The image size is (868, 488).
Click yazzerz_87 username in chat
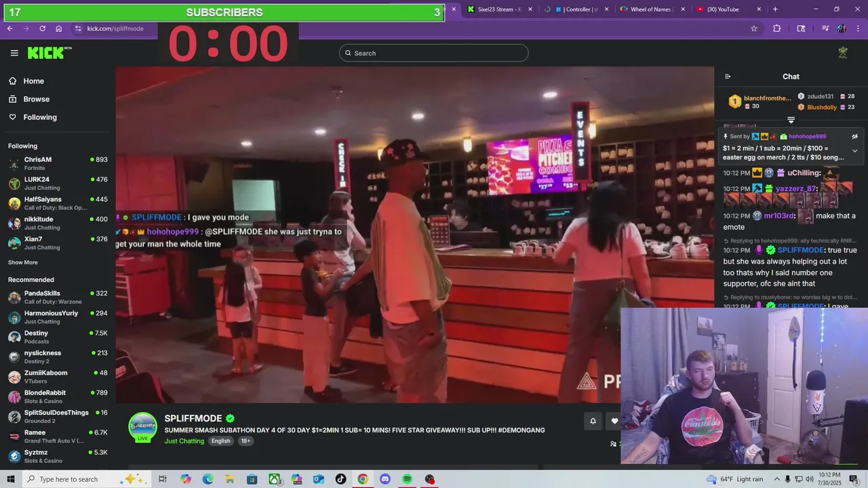click(797, 188)
